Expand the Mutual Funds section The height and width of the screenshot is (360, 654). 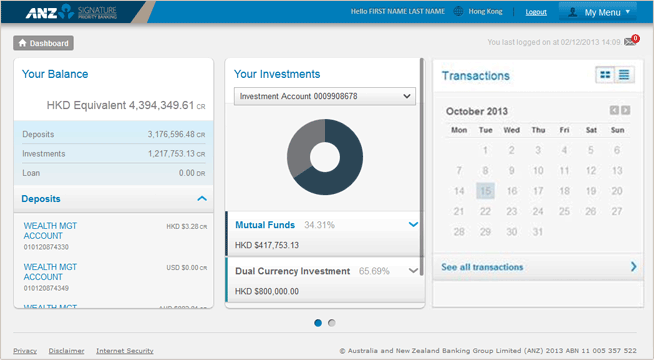(x=413, y=224)
